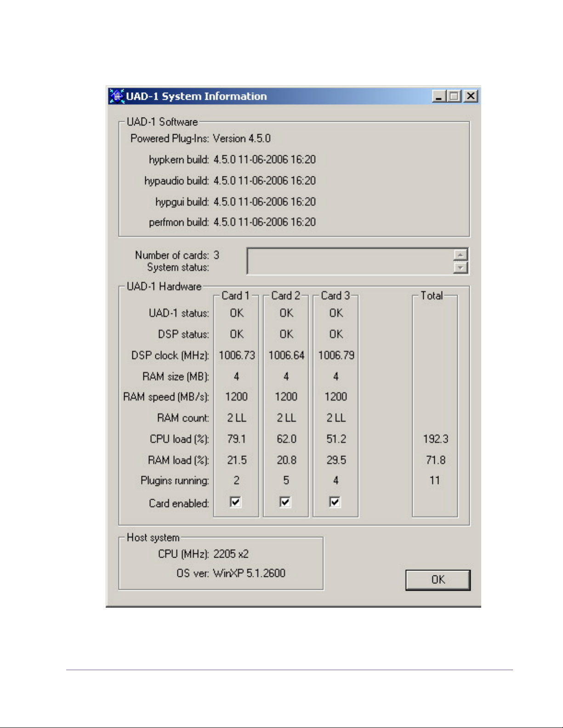
Task: Close the UAD-1 System Information window
Action: pyautogui.click(x=471, y=96)
